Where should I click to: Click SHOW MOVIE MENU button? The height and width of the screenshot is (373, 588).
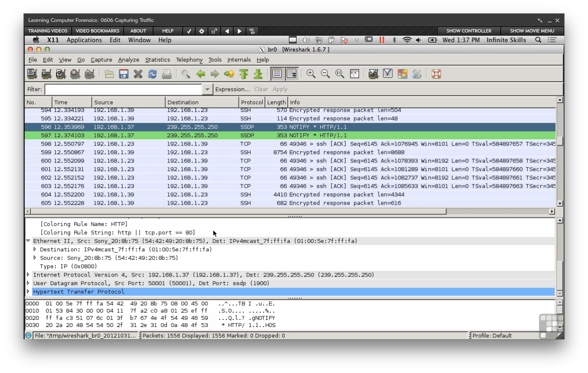click(532, 31)
